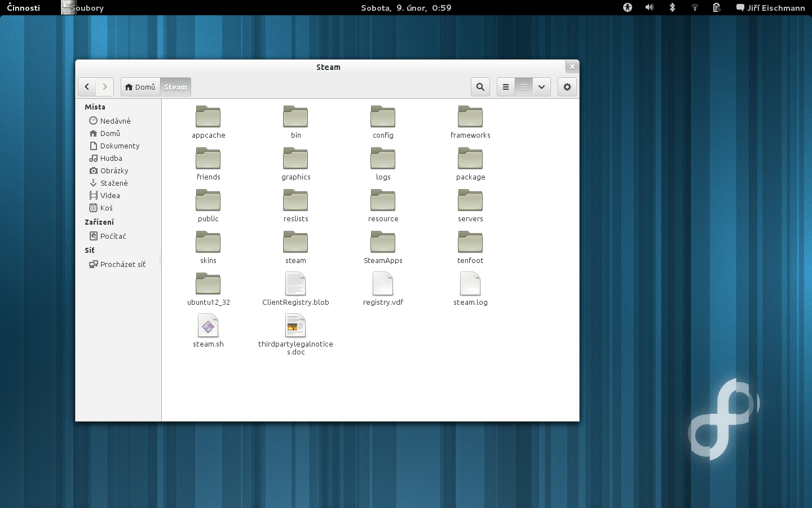The image size is (812, 508).
Task: Click the Domů path bar button
Action: [140, 87]
